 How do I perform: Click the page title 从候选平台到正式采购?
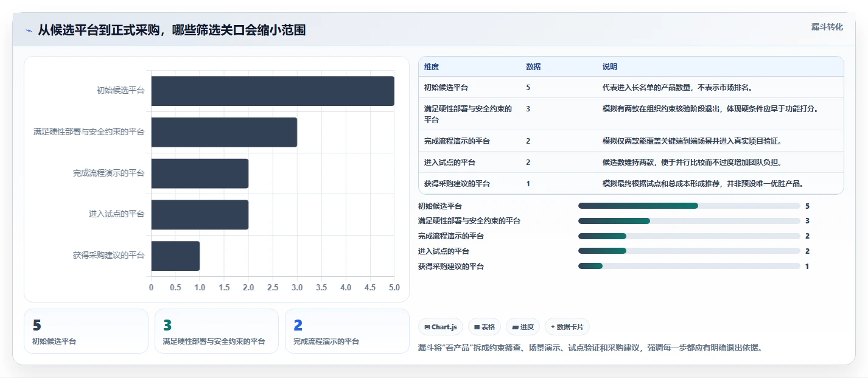click(172, 30)
